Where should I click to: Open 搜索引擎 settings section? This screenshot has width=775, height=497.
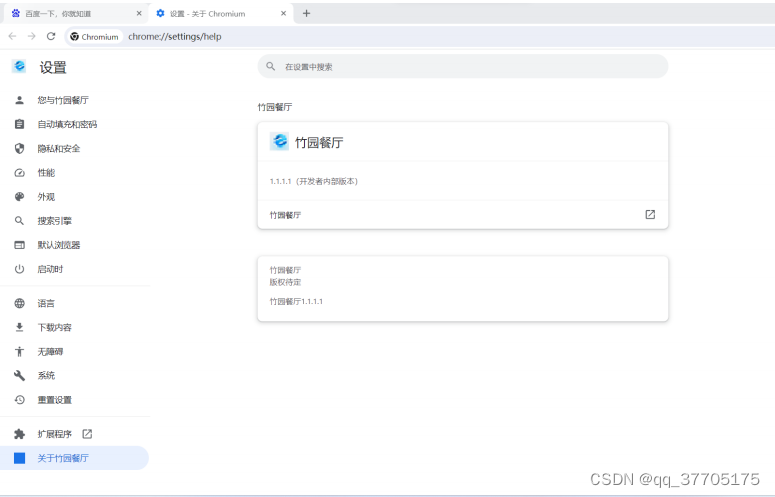74,221
